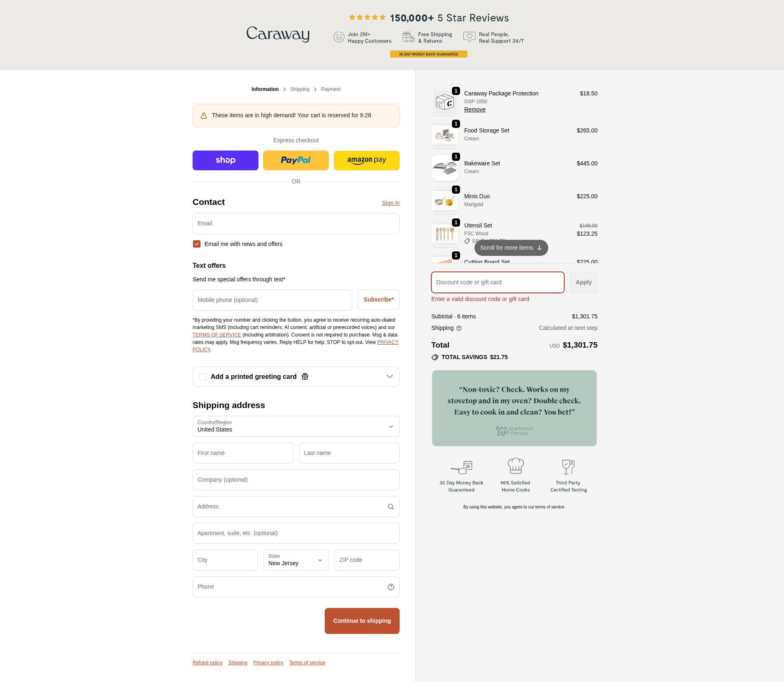The image size is (784, 682).
Task: Go to the Payment breadcrumb step
Action: coord(330,89)
